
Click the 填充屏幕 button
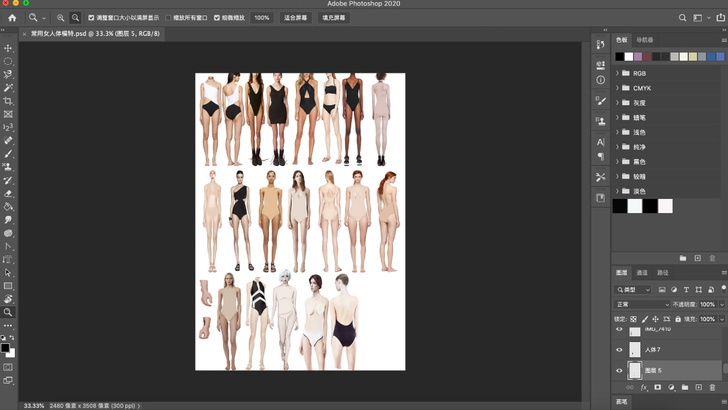coord(334,18)
